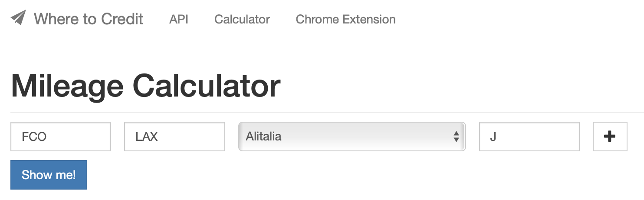The width and height of the screenshot is (644, 200).
Task: Click the Alitalia text in the airline selector
Action: tap(263, 137)
